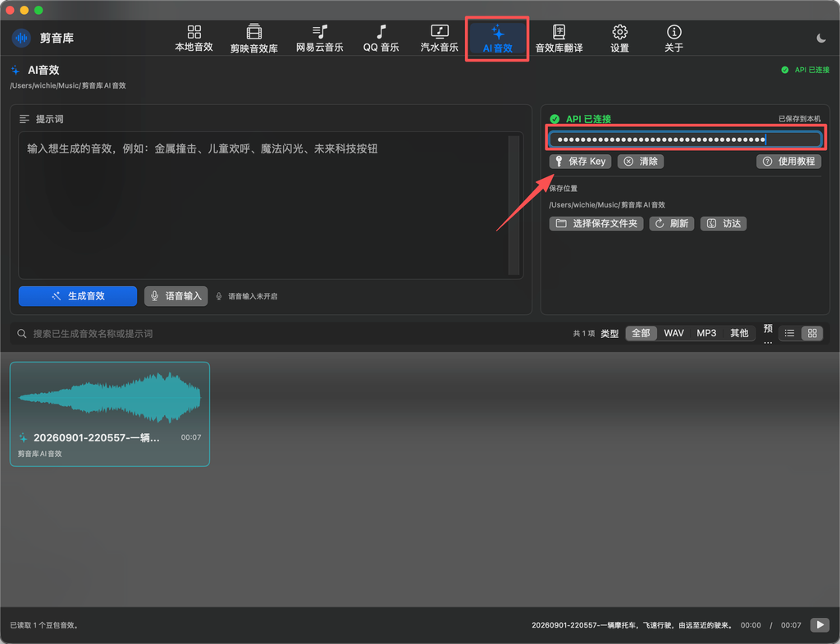Open the 本地音效 local sounds tab
Viewport: 840px width, 644px height.
click(194, 38)
